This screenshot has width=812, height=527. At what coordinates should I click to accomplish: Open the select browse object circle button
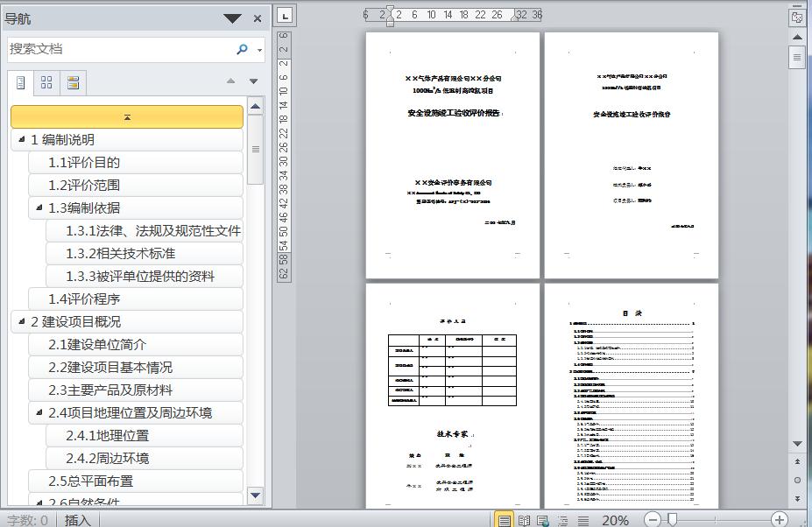click(797, 480)
